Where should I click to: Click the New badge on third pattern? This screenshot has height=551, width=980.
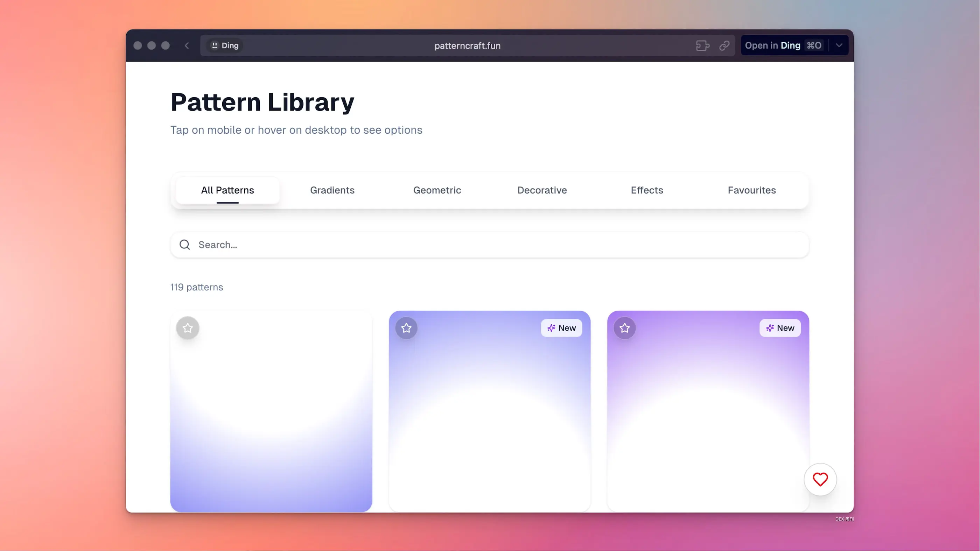click(780, 328)
